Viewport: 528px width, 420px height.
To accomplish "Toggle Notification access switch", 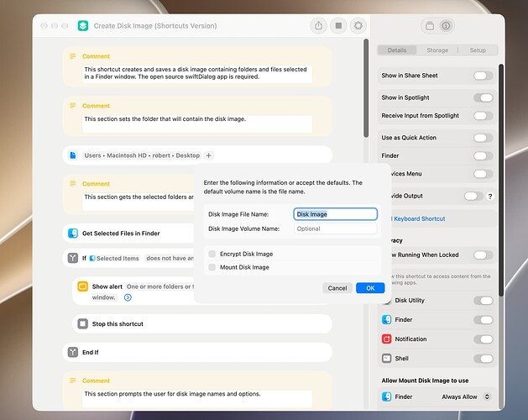I will (x=484, y=339).
